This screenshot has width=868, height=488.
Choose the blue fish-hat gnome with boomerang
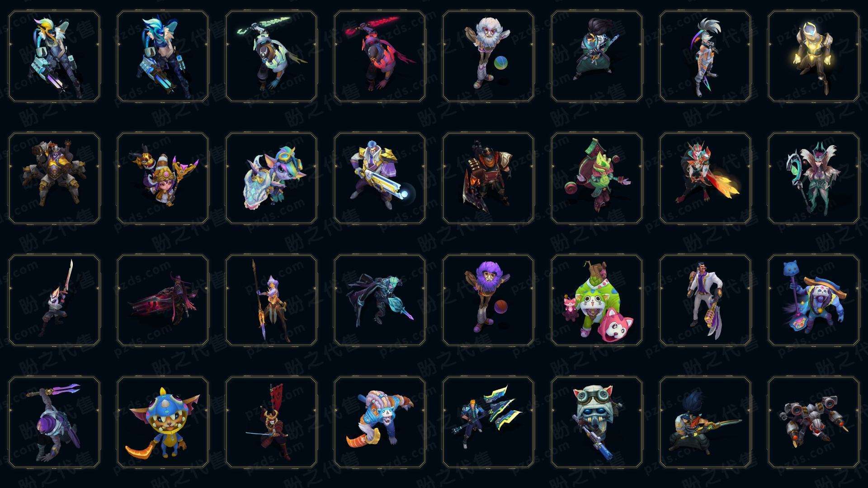click(162, 422)
